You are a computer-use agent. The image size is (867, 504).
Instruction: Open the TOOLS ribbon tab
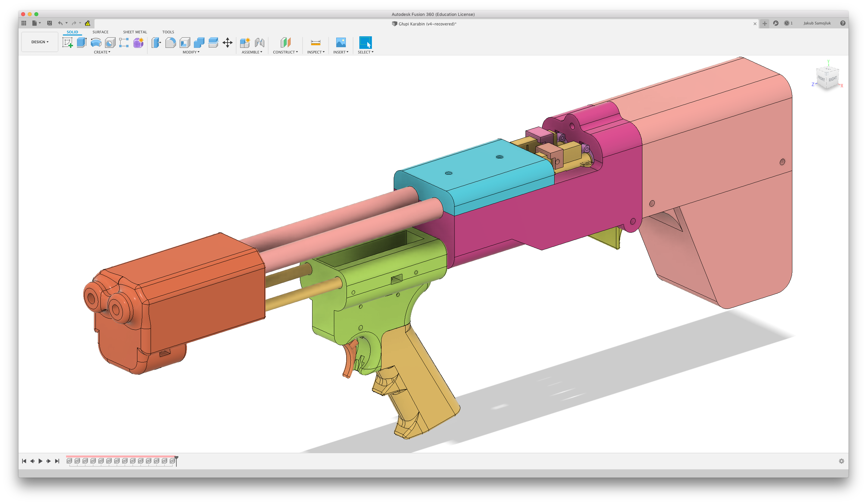[168, 32]
